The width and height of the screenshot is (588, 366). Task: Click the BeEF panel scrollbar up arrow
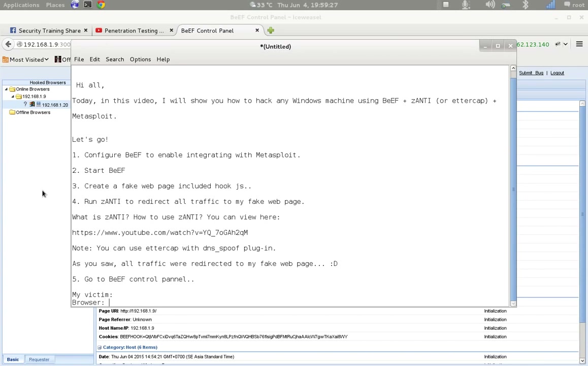[582, 104]
